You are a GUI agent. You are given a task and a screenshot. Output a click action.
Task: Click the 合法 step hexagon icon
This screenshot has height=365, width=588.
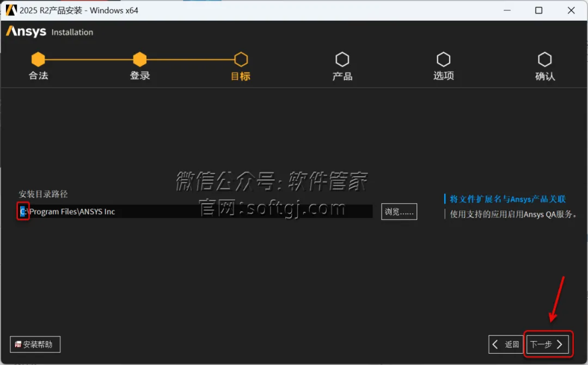(38, 59)
